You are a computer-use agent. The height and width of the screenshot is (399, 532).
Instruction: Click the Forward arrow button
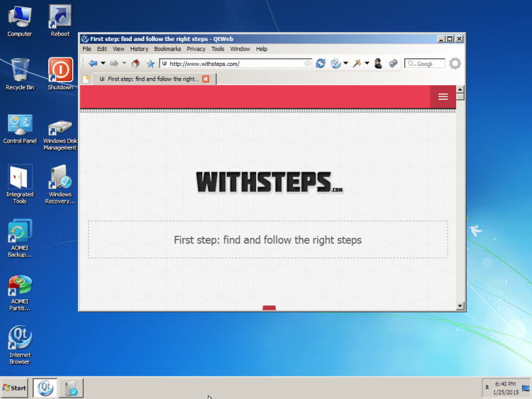[114, 63]
